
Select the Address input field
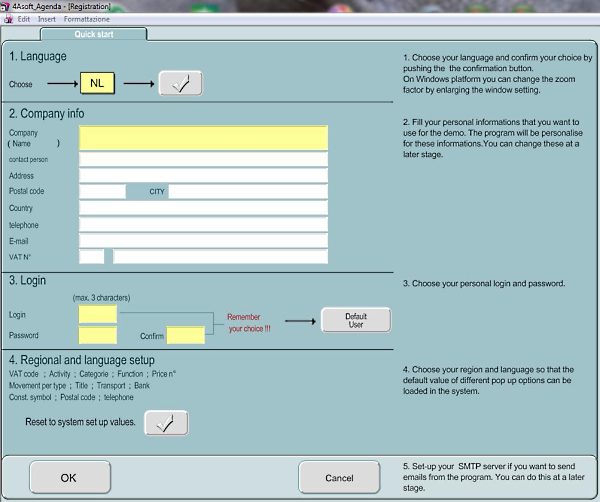click(203, 175)
